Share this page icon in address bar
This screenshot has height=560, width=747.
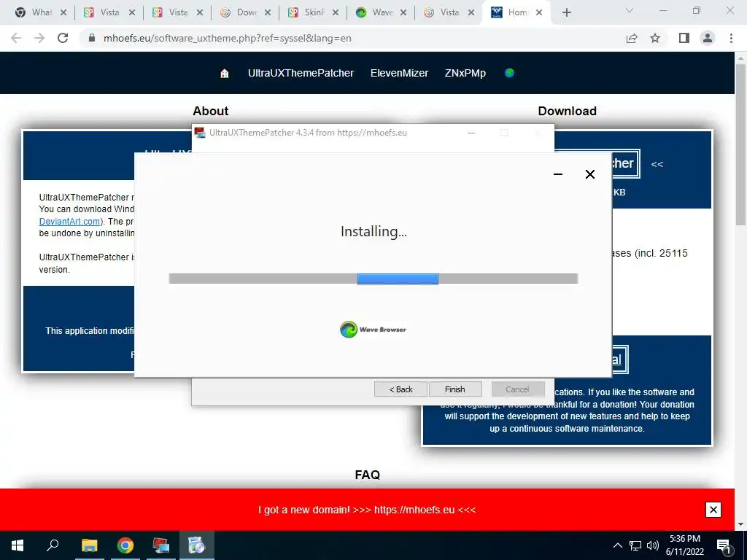click(632, 38)
